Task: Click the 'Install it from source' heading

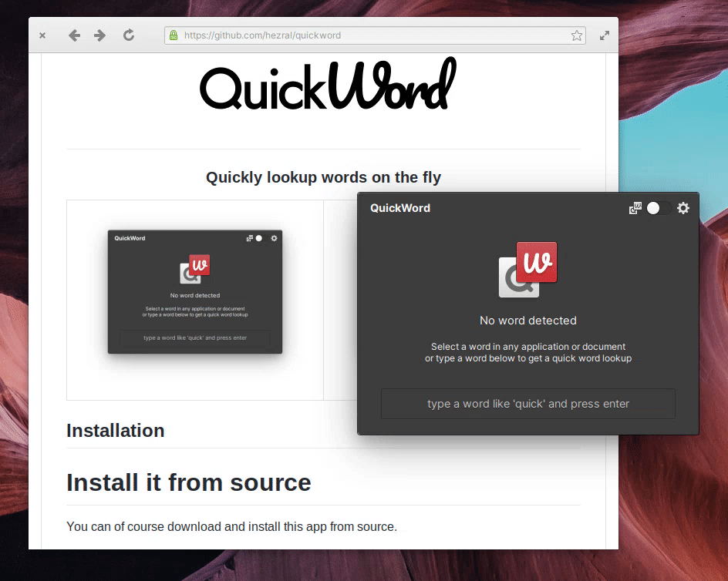Action: (188, 482)
